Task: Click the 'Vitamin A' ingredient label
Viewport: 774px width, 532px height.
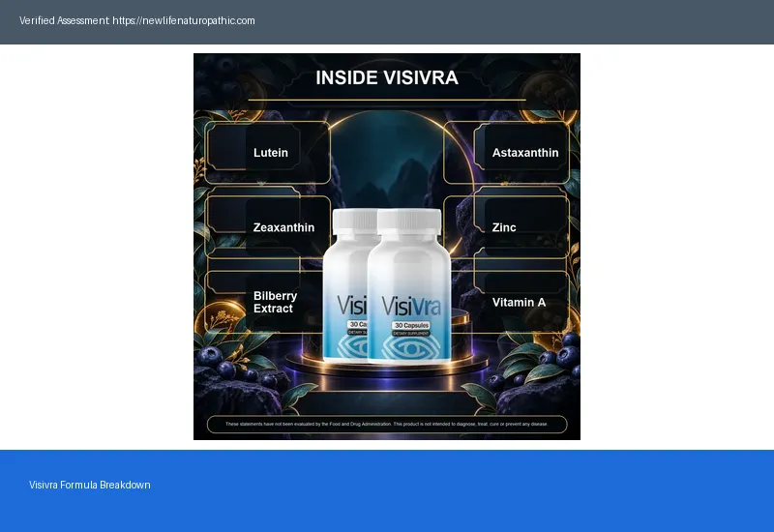Action: [519, 302]
